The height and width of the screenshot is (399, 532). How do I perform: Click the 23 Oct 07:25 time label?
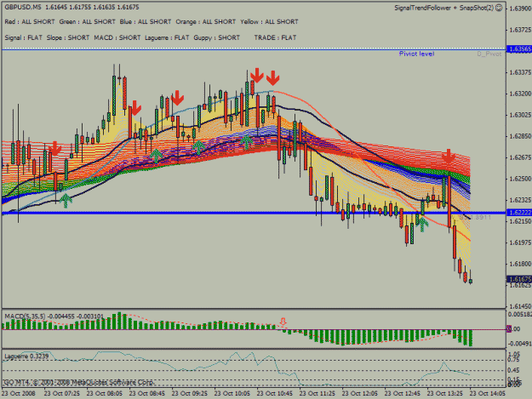[x=62, y=394]
